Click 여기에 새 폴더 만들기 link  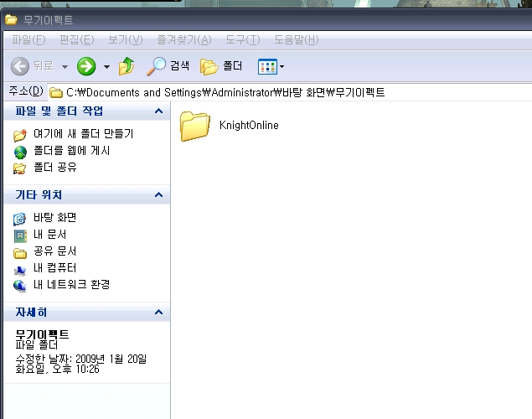coord(83,134)
